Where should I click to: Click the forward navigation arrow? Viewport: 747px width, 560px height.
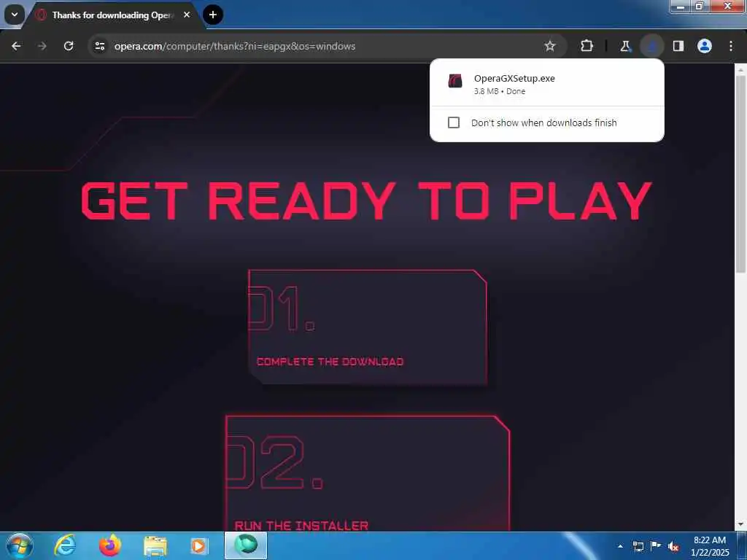click(x=42, y=46)
